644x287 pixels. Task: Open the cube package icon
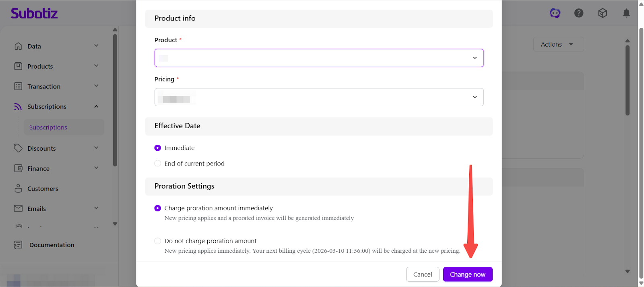603,13
